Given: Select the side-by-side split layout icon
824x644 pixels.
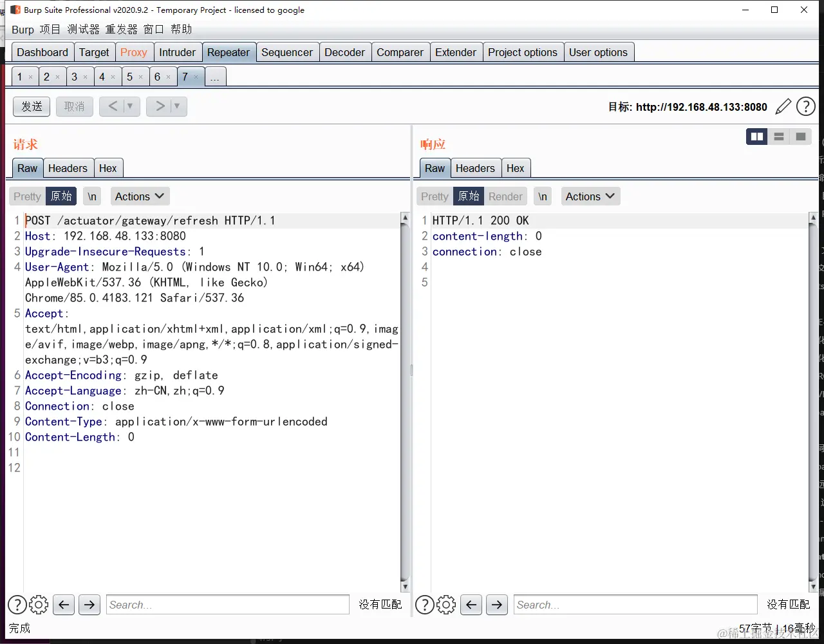Looking at the screenshot, I should [757, 137].
